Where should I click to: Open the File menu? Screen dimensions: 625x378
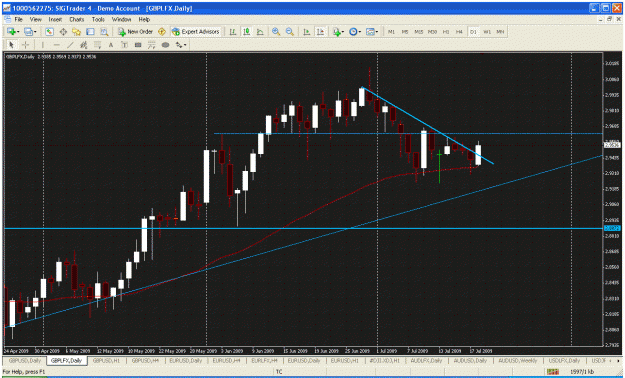pos(18,19)
